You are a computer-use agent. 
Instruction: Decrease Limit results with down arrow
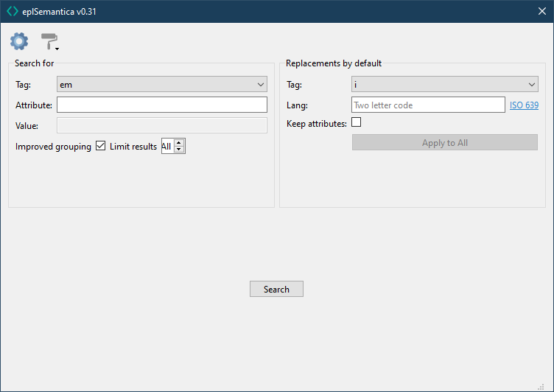179,149
